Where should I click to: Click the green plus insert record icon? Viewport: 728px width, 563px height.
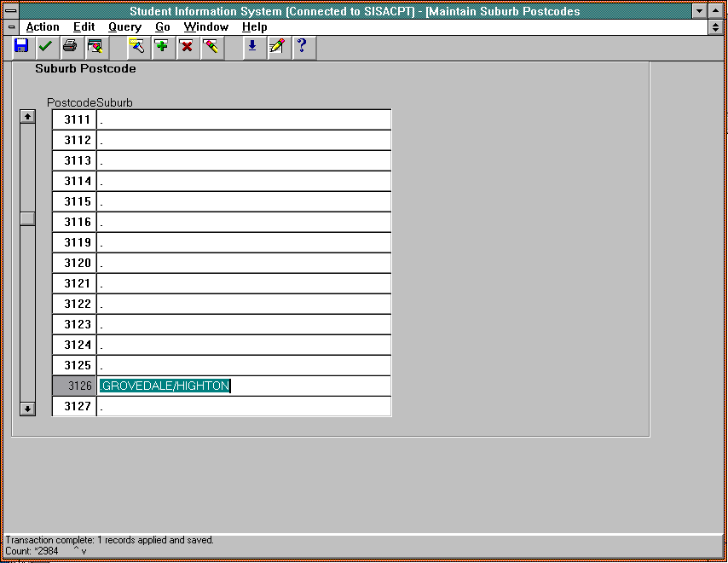[161, 46]
